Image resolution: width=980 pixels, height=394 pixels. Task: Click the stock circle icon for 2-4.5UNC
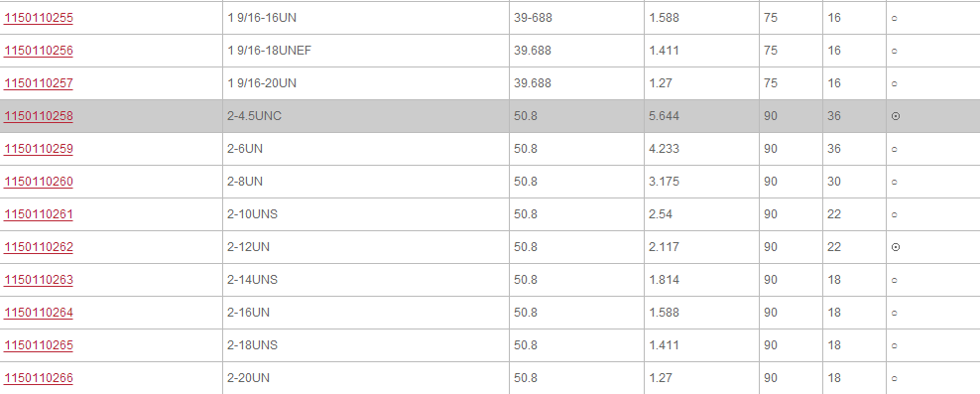coord(895,116)
